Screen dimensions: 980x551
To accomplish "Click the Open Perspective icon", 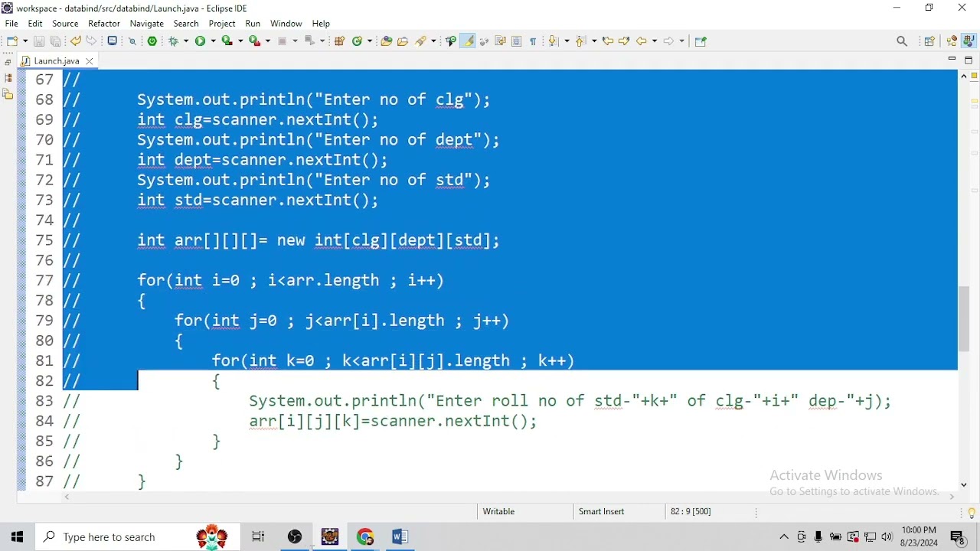I will pyautogui.click(x=929, y=41).
